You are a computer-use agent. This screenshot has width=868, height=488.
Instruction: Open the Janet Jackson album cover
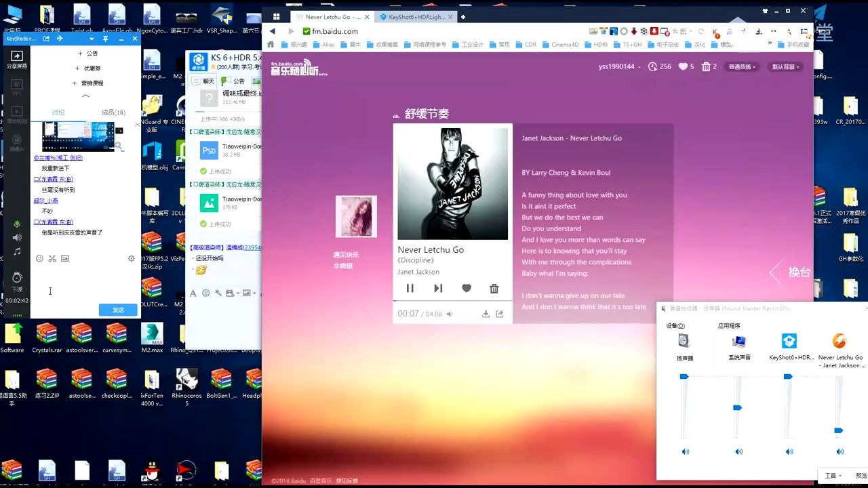452,184
